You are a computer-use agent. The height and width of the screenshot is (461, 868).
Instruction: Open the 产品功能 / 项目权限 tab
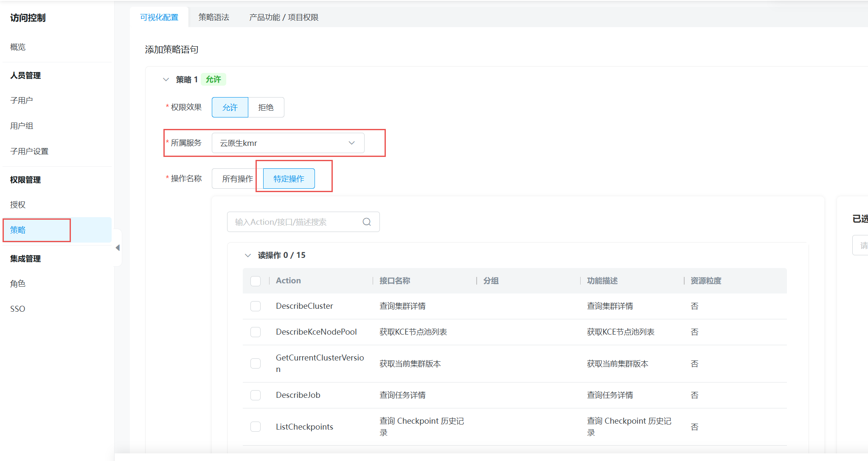pos(284,17)
